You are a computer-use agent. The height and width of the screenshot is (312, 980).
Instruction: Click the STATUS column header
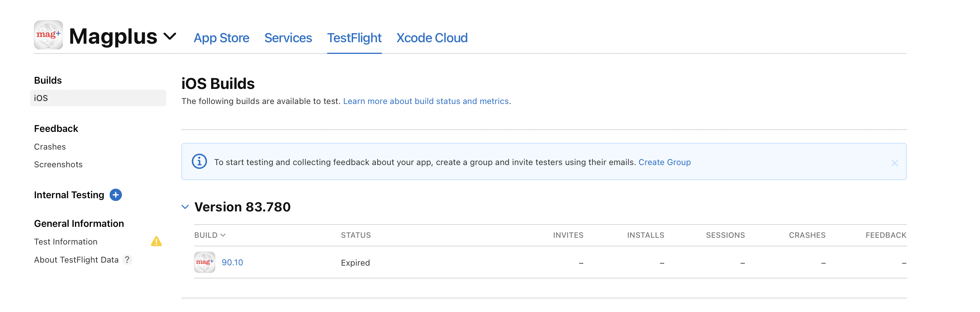tap(355, 235)
